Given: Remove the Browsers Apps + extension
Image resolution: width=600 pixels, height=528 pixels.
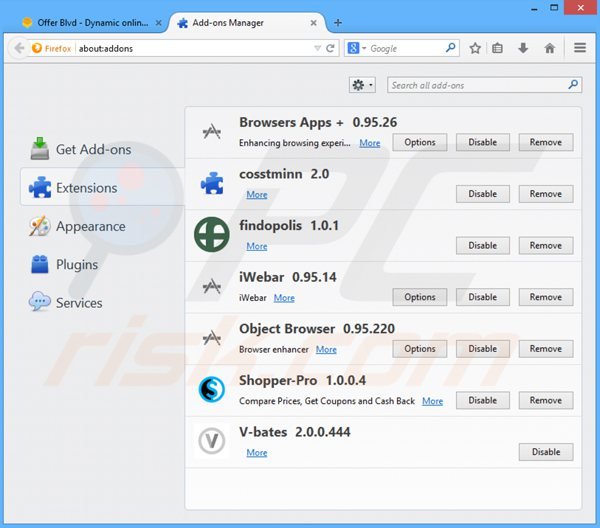Looking at the screenshot, I should pos(546,142).
